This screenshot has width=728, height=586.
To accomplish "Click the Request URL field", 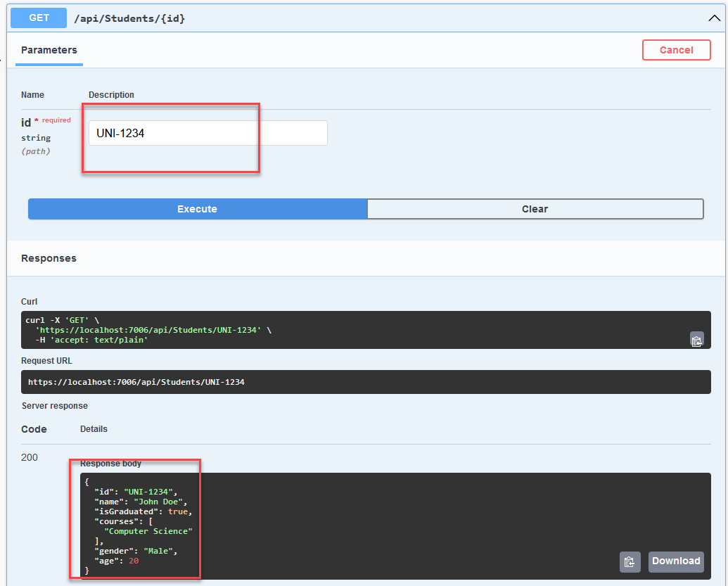I will coord(366,382).
